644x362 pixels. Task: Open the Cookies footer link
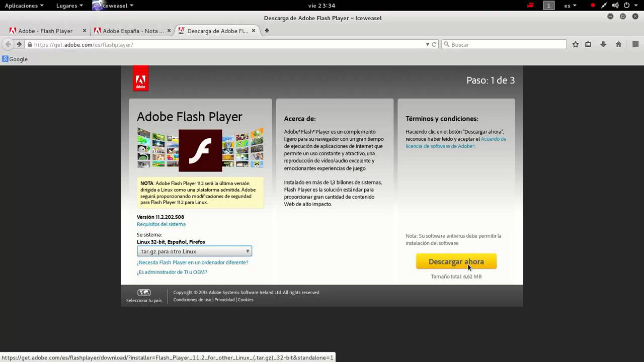[x=246, y=300]
